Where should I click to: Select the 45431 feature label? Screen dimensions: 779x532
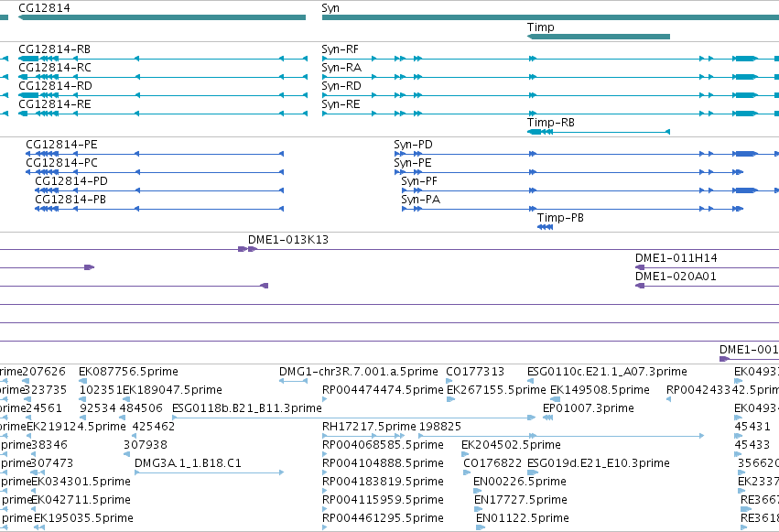pyautogui.click(x=752, y=427)
